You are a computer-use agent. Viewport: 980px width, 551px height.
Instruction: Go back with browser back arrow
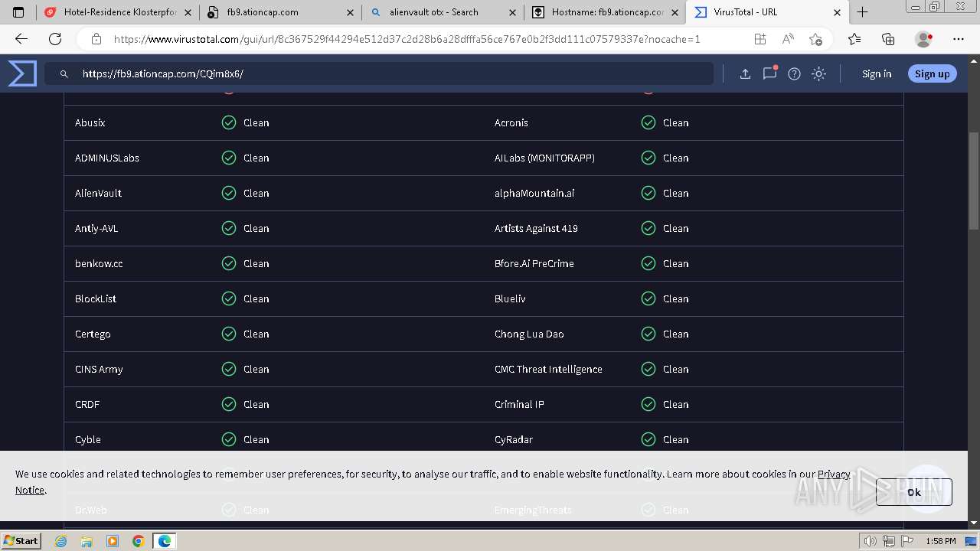(x=21, y=39)
